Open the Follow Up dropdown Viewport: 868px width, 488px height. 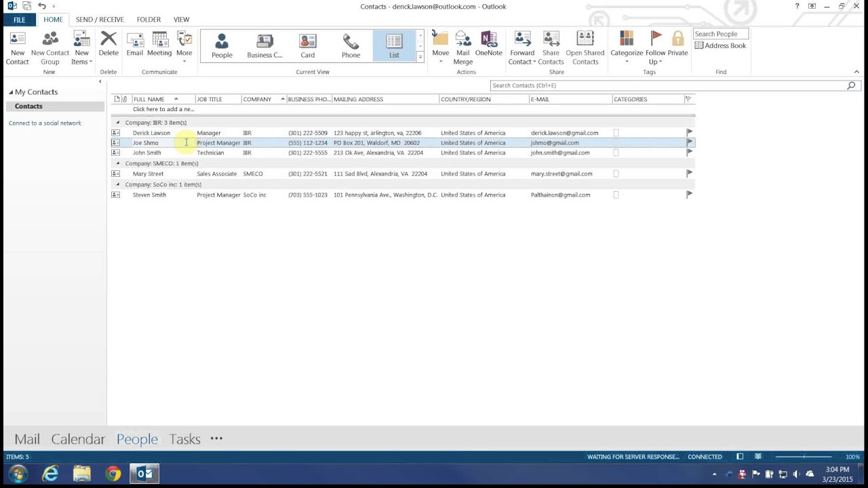coord(656,48)
